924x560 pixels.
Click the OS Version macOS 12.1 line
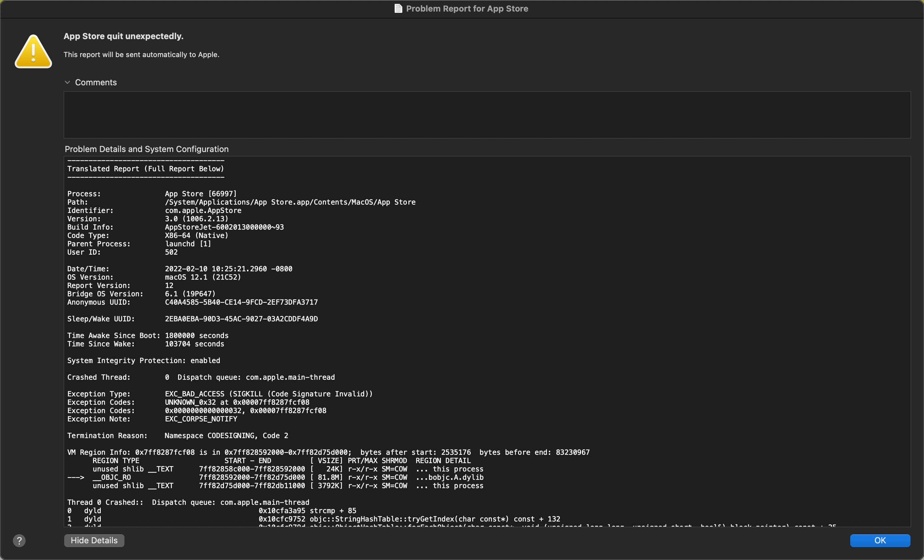tap(154, 277)
